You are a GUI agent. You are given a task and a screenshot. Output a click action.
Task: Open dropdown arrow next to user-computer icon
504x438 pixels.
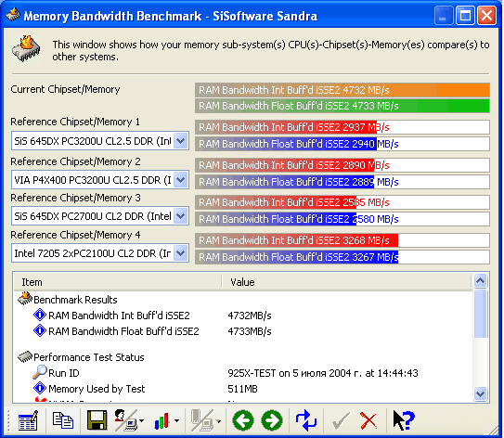(142, 420)
